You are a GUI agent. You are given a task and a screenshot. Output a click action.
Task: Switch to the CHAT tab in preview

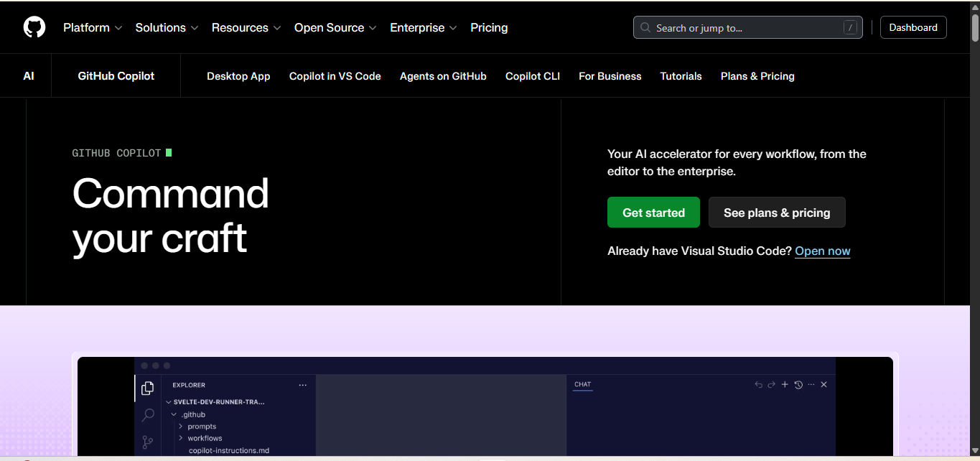(583, 384)
